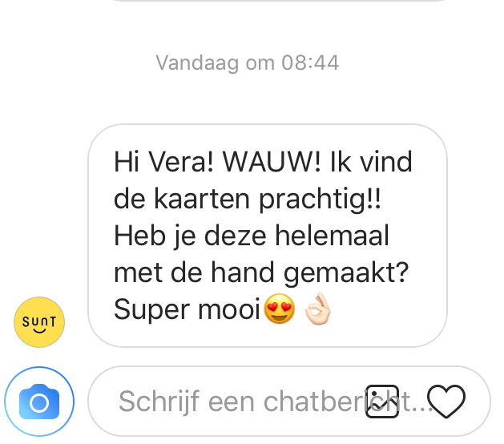Click the OK hand emoji in the message

point(317,309)
